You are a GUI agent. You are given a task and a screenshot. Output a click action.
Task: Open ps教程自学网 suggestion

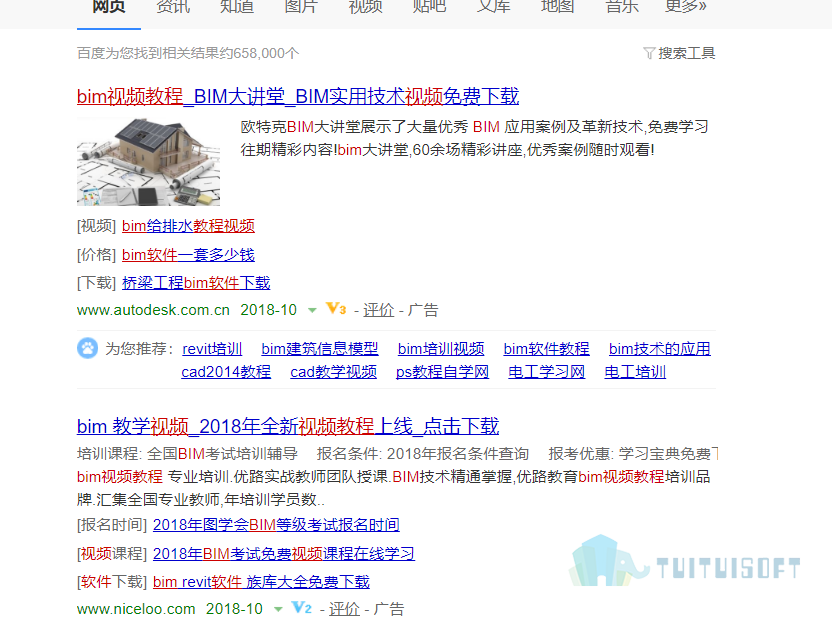(x=443, y=372)
